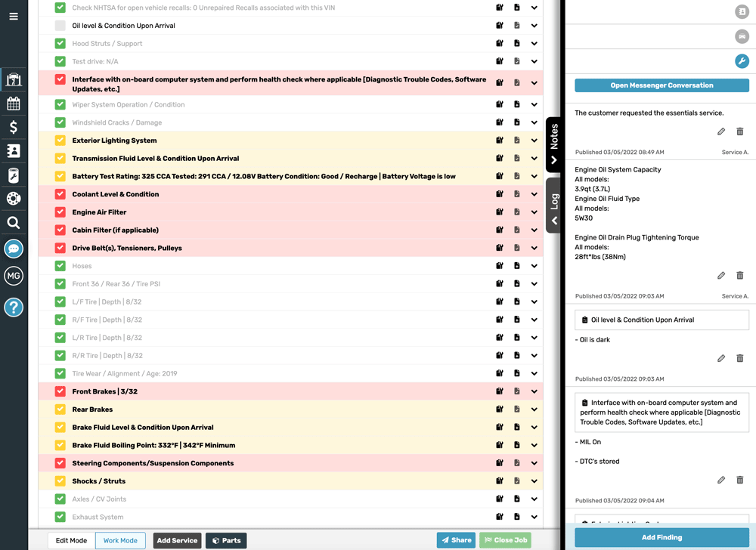Screen dimensions: 756x550
Task: Collapse the Notes side tab
Action: coord(554,144)
